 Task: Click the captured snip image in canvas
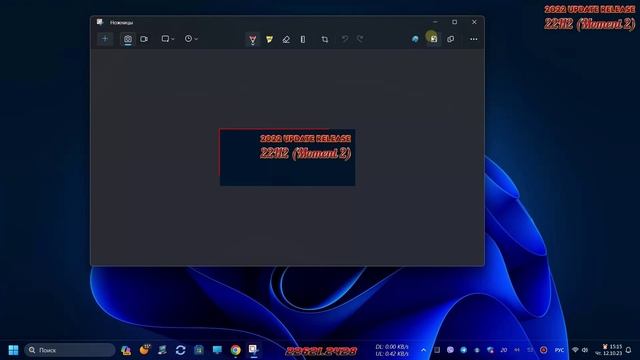pyautogui.click(x=287, y=158)
